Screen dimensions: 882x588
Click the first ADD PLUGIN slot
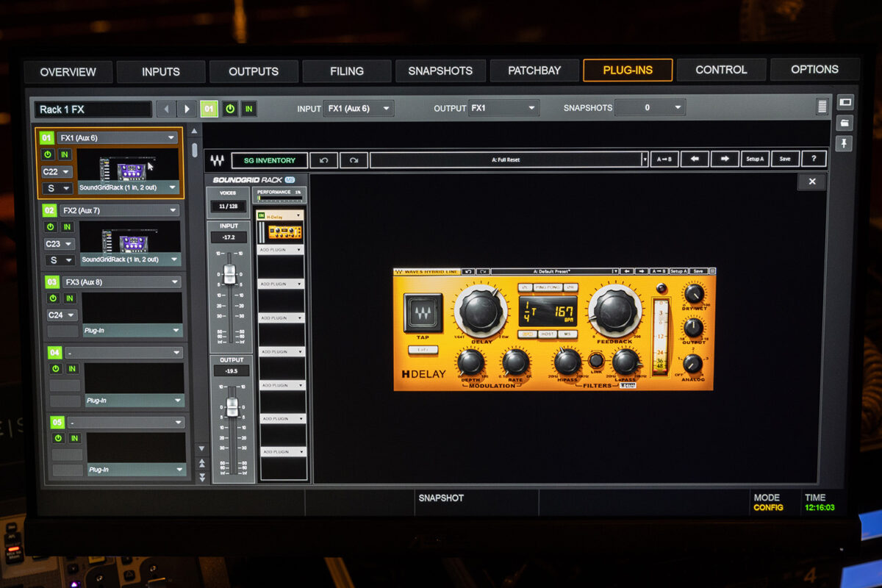281,250
